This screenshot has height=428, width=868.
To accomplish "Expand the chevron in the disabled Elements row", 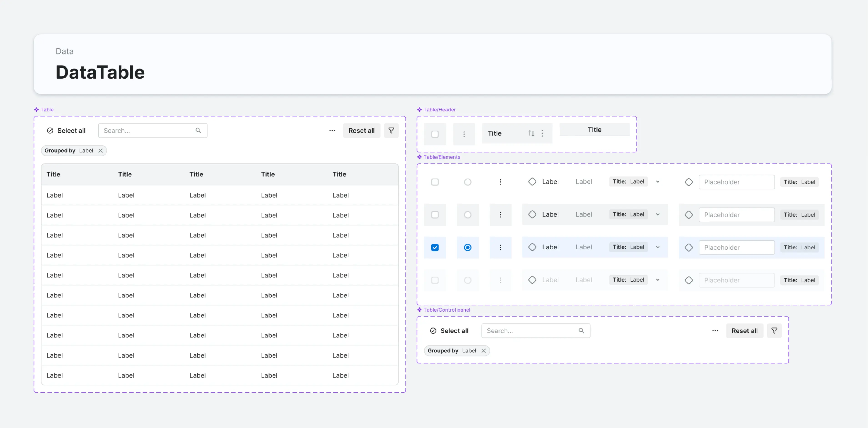I will coord(658,280).
